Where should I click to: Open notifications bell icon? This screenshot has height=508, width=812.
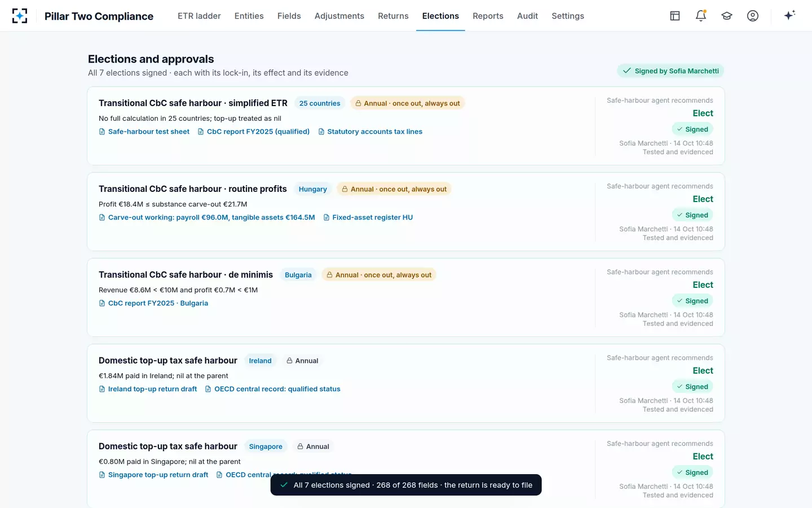tap(701, 16)
